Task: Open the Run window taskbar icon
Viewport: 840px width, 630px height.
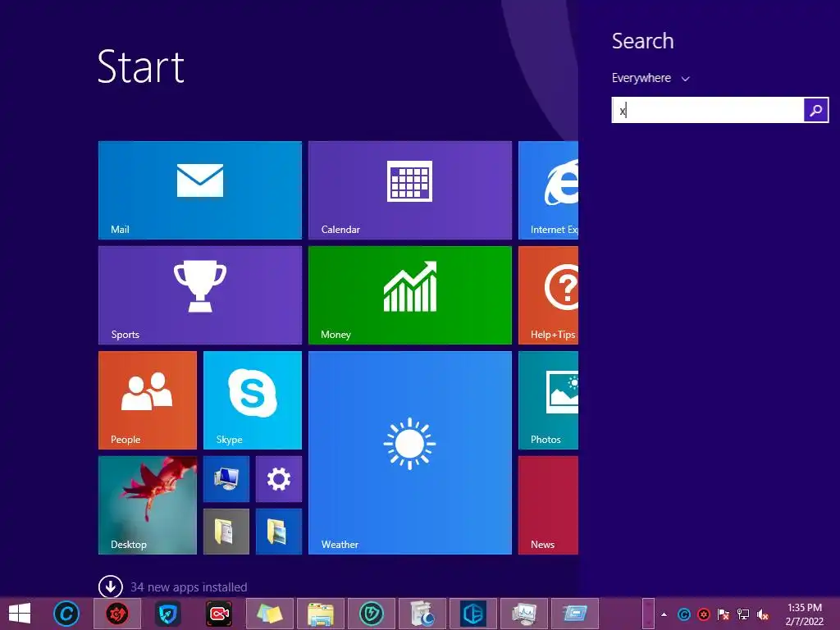Action: pos(575,614)
